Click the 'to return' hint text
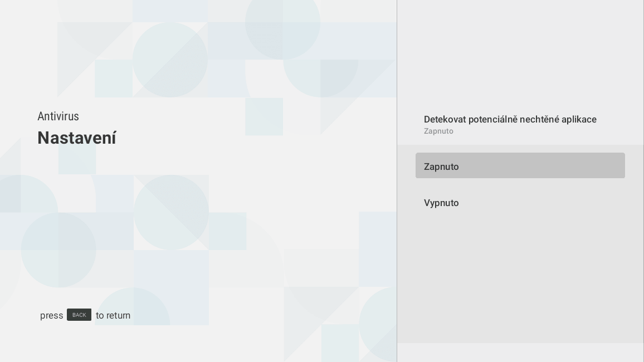644x362 pixels. coord(113,315)
